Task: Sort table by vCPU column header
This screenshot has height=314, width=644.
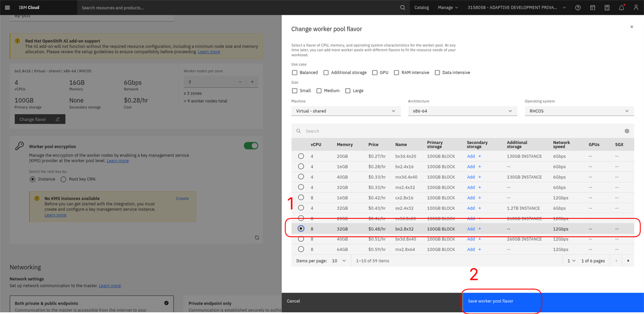Action: click(316, 145)
